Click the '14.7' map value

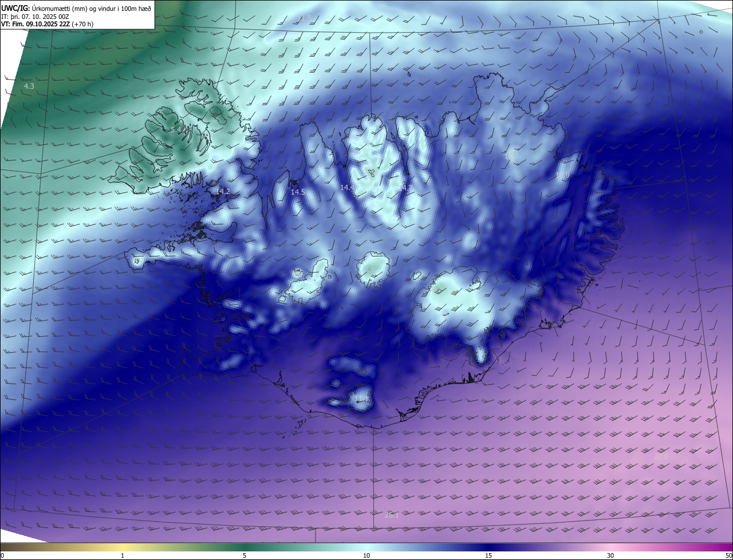point(405,187)
